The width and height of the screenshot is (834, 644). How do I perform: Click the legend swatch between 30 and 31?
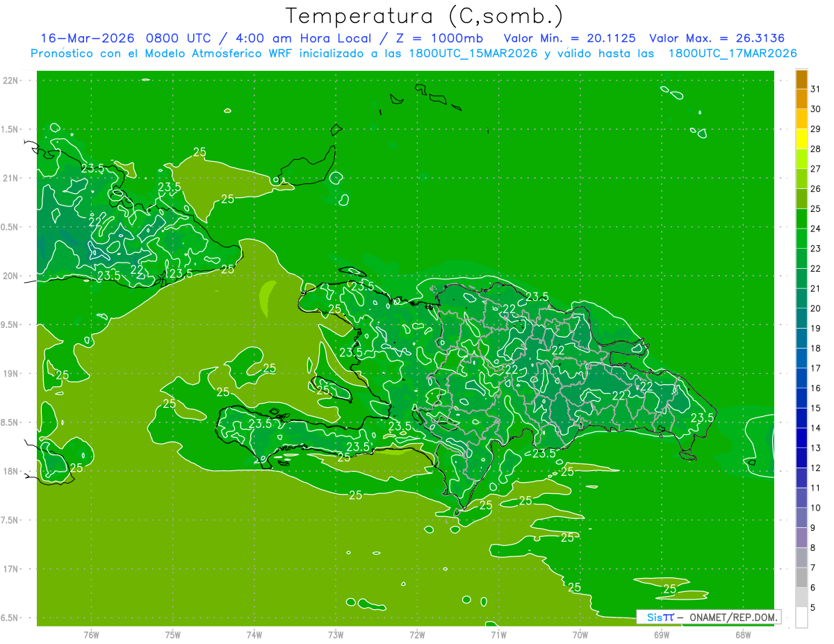(801, 99)
